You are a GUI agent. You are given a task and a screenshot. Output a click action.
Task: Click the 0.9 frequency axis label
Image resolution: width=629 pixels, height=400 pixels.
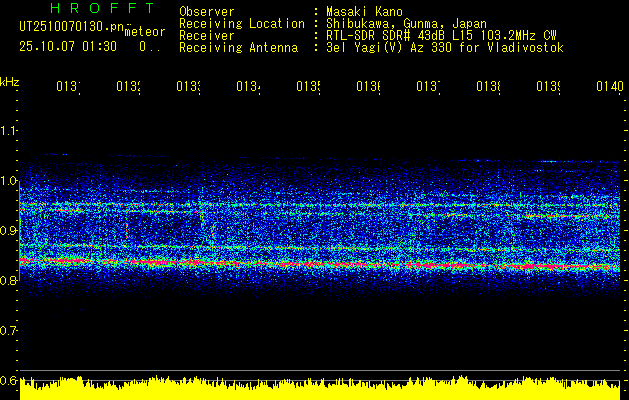(x=9, y=231)
